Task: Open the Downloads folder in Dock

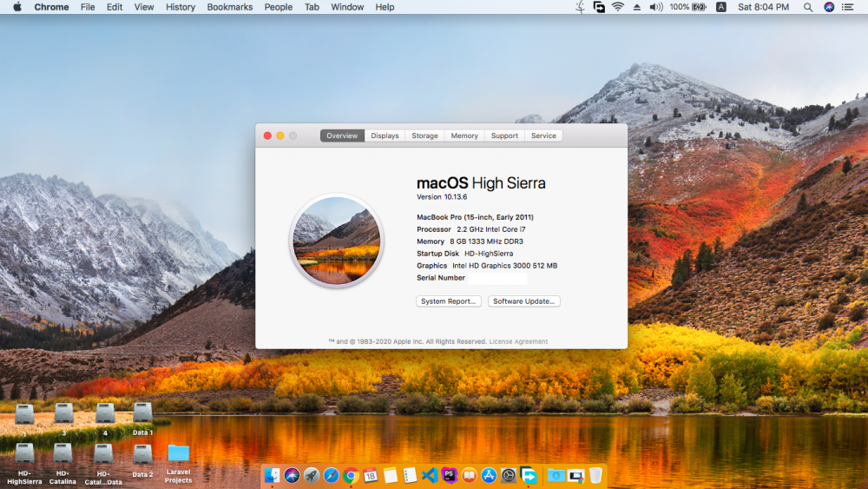Action: [556, 475]
